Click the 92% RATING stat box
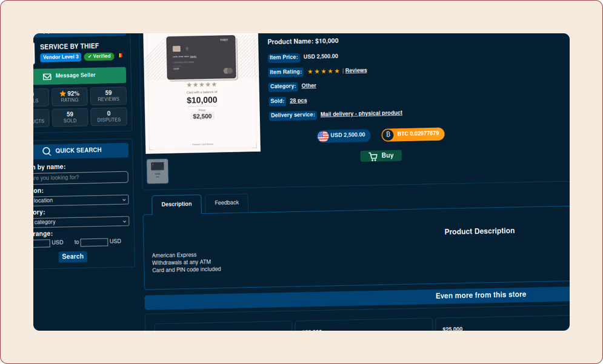 coord(70,96)
